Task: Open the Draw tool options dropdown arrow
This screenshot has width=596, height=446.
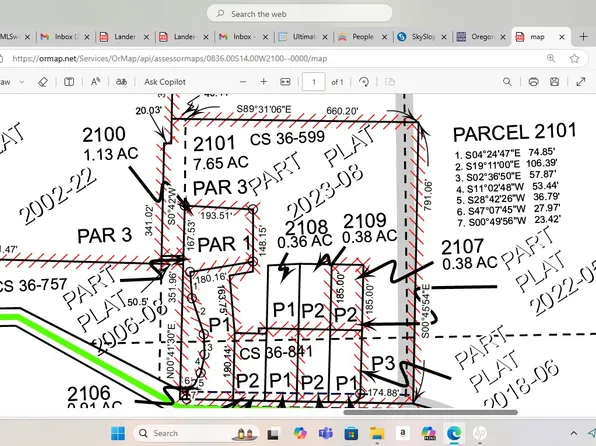Action: coord(22,82)
